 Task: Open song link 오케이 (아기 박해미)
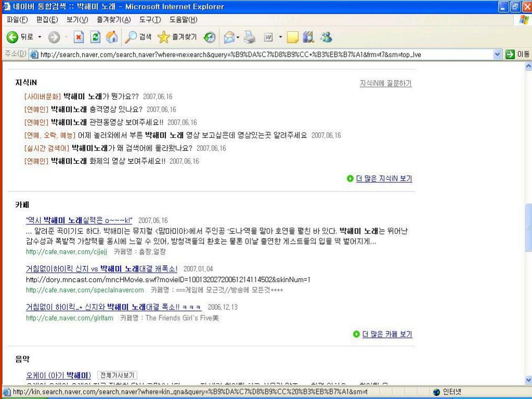pyautogui.click(x=58, y=375)
